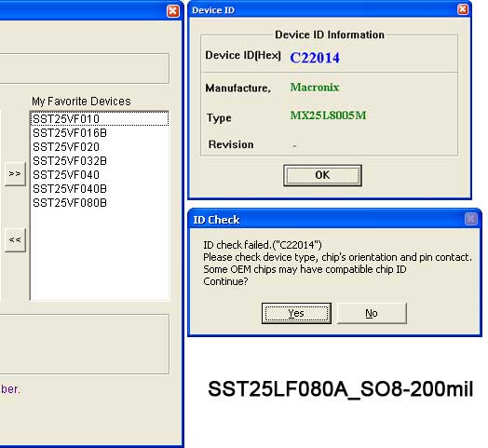Viewport: 488px width, 448px height.
Task: Click the ID Check title bar
Action: click(x=327, y=219)
